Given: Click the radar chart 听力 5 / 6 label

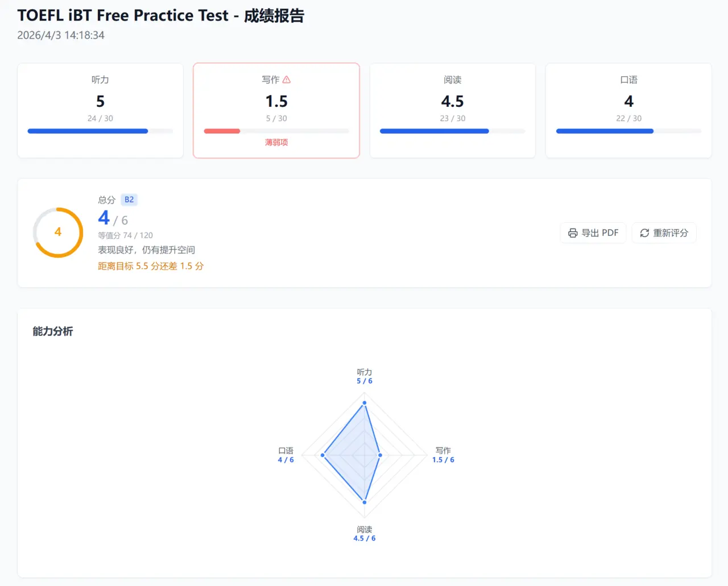Looking at the screenshot, I should pos(365,376).
